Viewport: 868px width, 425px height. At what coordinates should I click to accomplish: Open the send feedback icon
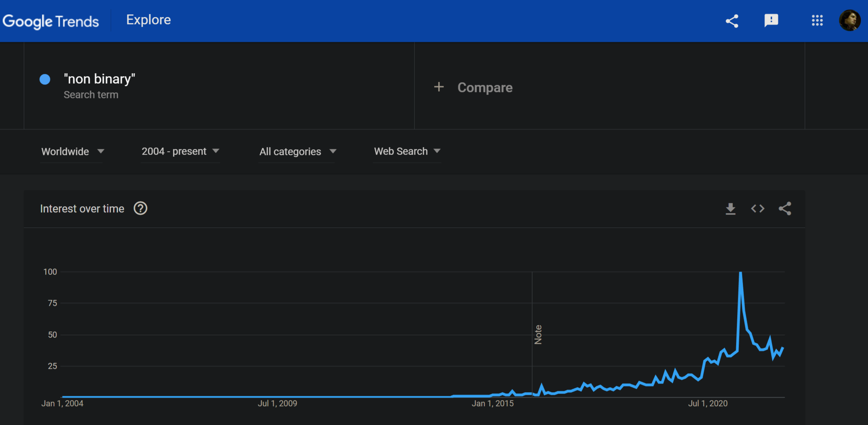point(771,20)
